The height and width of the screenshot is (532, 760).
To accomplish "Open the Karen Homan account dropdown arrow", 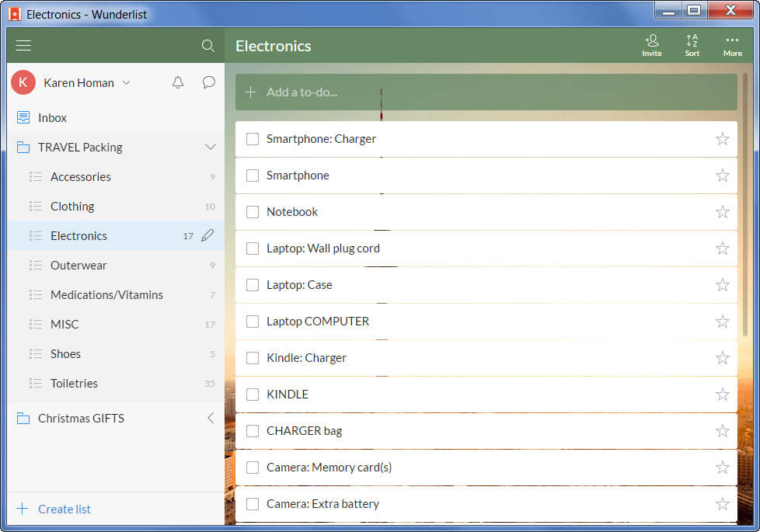I will coord(126,83).
